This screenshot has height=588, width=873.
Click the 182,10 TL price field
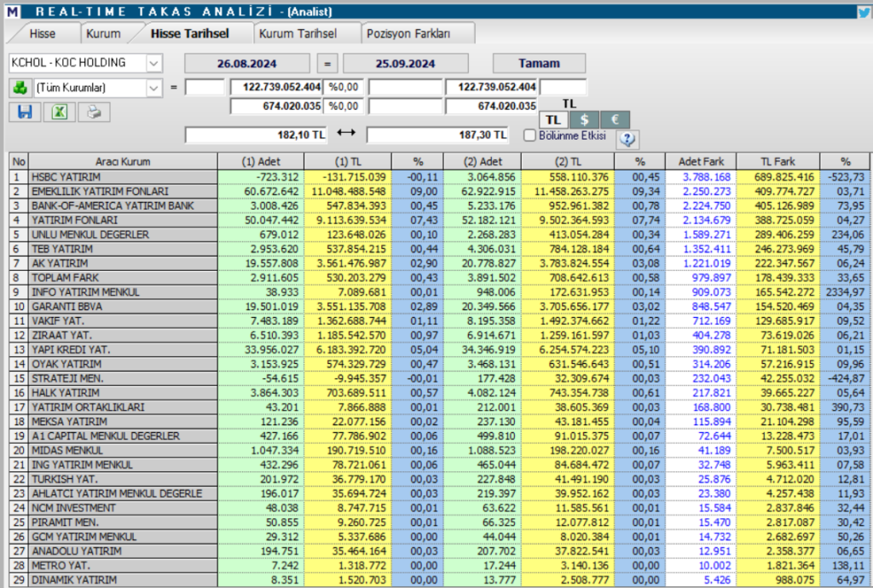[x=256, y=135]
